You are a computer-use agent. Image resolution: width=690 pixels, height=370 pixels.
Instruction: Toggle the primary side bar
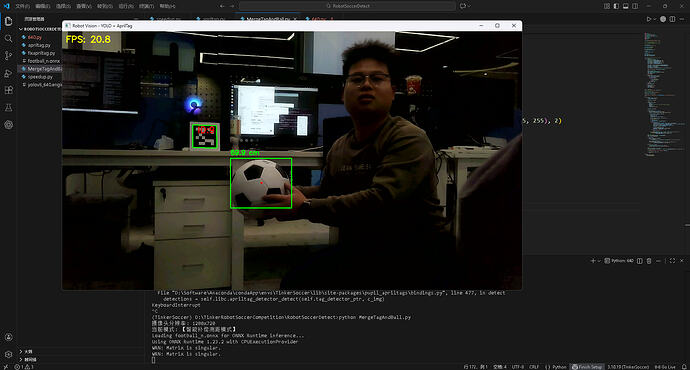pyautogui.click(x=616, y=6)
